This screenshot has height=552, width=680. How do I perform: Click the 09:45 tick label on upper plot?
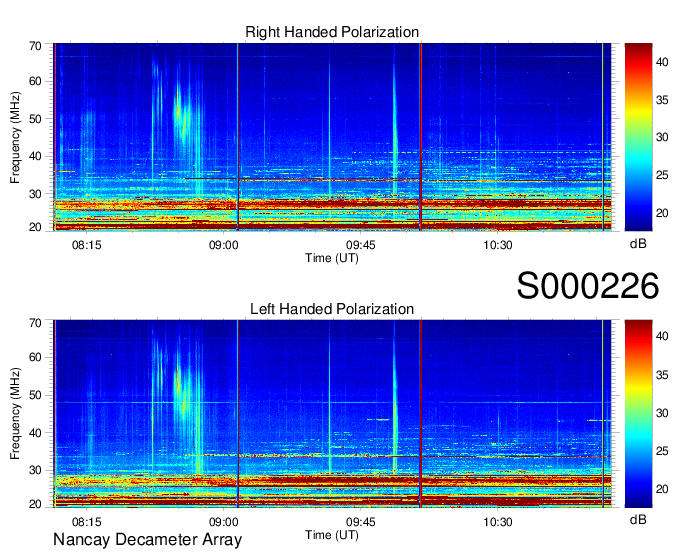click(x=361, y=245)
